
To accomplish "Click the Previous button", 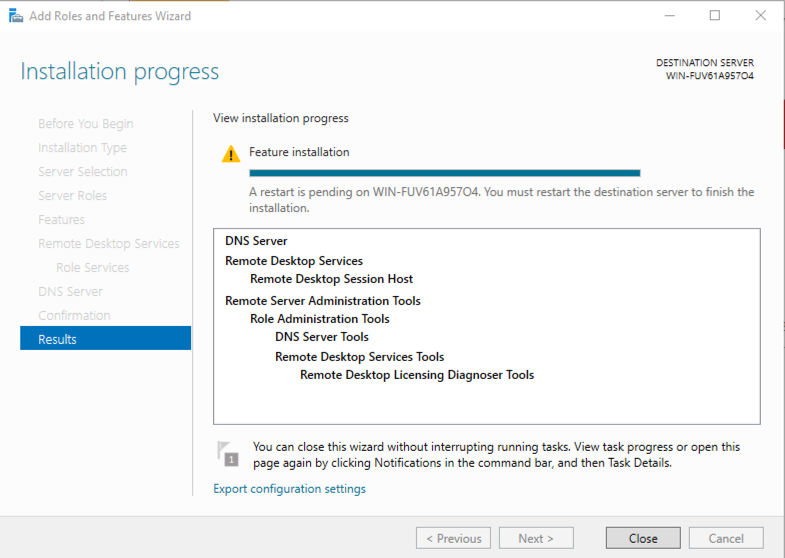I will tap(453, 538).
